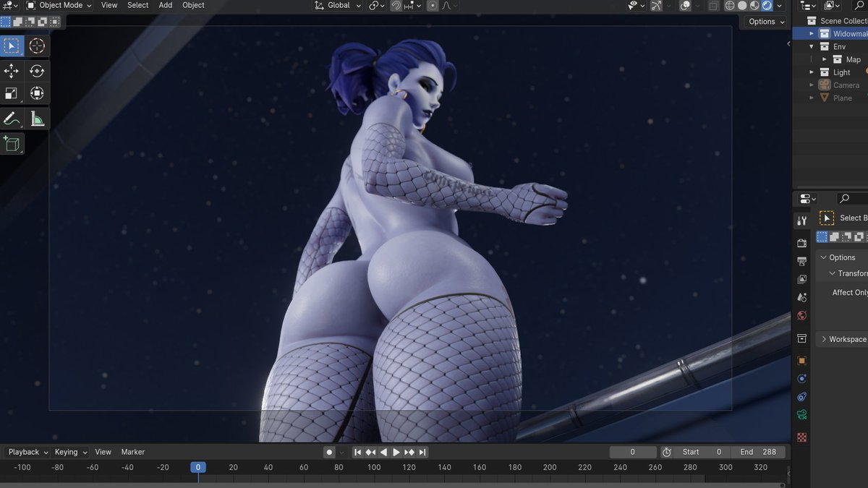Open the Playback dropdown in timeline
Screen dimensions: 868x488
click(27, 452)
